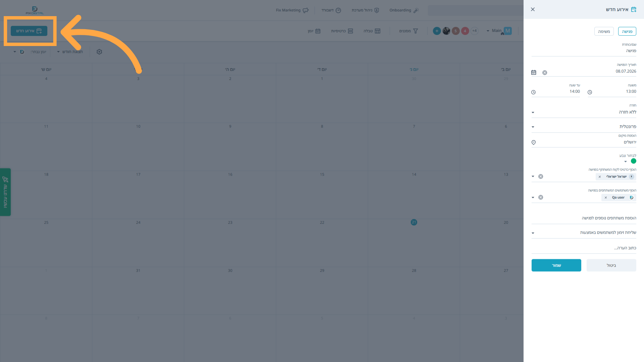Screen dimensions: 644x362
Task: Click the user avatar labeled 4
Action: tap(465, 31)
